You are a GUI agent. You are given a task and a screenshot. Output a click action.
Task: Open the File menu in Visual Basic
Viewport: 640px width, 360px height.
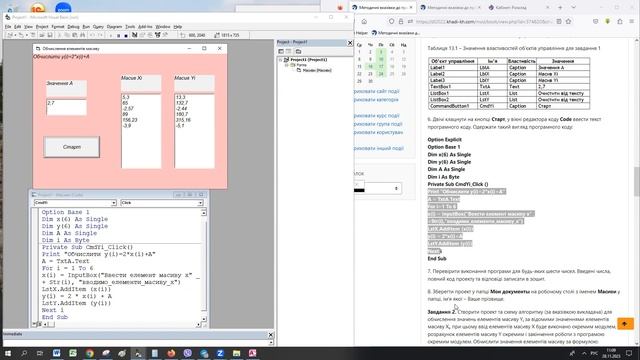click(8, 27)
